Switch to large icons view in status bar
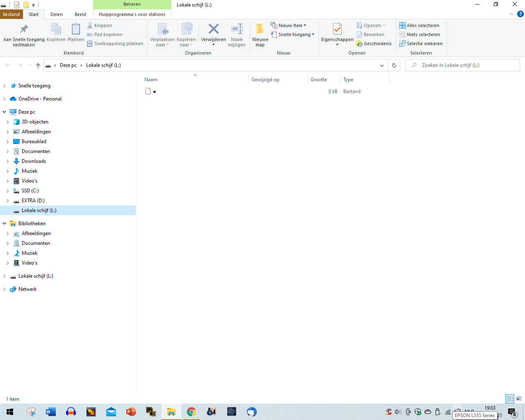 pos(519,399)
